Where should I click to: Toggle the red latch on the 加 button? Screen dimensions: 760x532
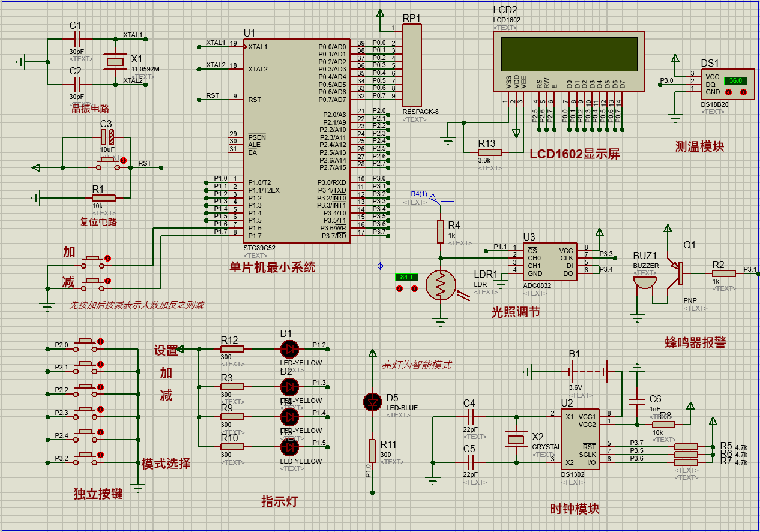point(108,258)
